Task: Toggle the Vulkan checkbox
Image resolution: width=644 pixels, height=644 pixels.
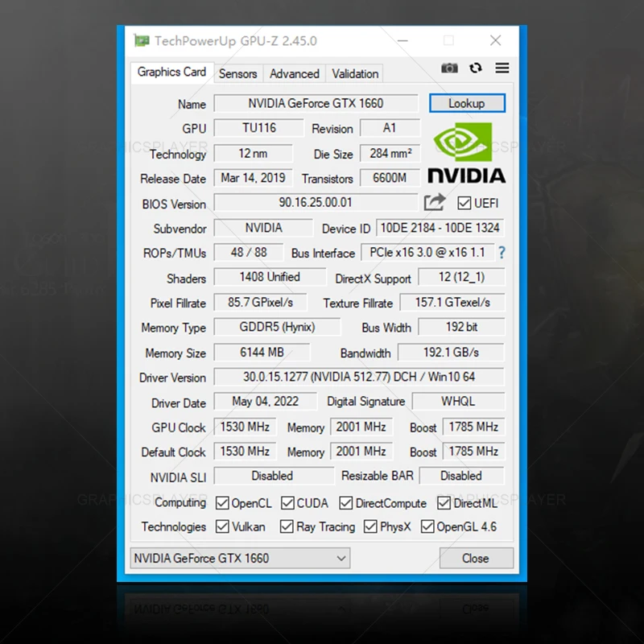Action: [x=222, y=526]
